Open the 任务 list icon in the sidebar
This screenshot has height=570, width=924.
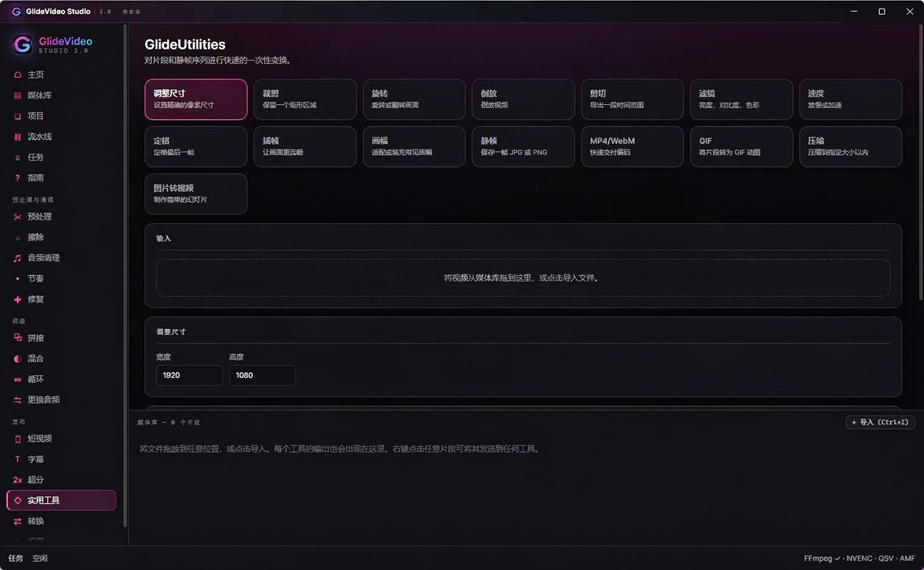click(x=17, y=157)
